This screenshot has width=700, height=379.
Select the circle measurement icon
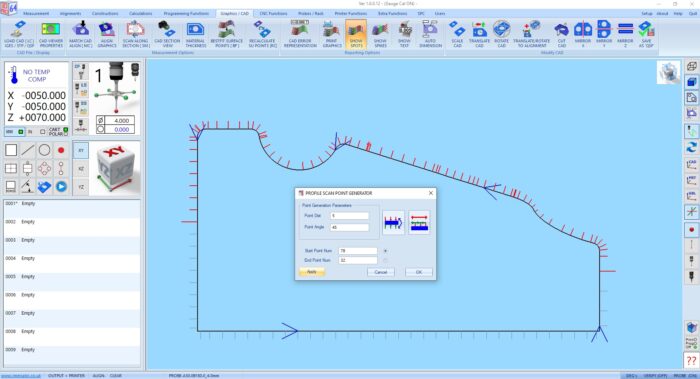pos(44,150)
